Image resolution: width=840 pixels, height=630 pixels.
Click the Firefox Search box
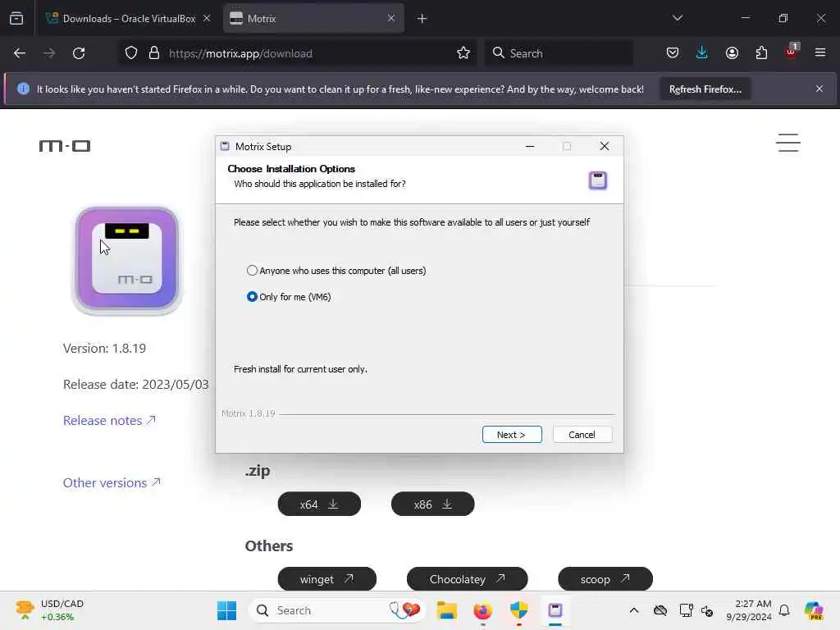pos(559,53)
